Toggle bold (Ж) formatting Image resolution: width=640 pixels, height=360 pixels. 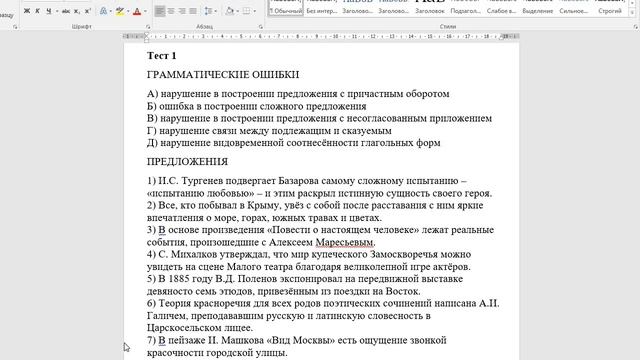tap(27, 11)
